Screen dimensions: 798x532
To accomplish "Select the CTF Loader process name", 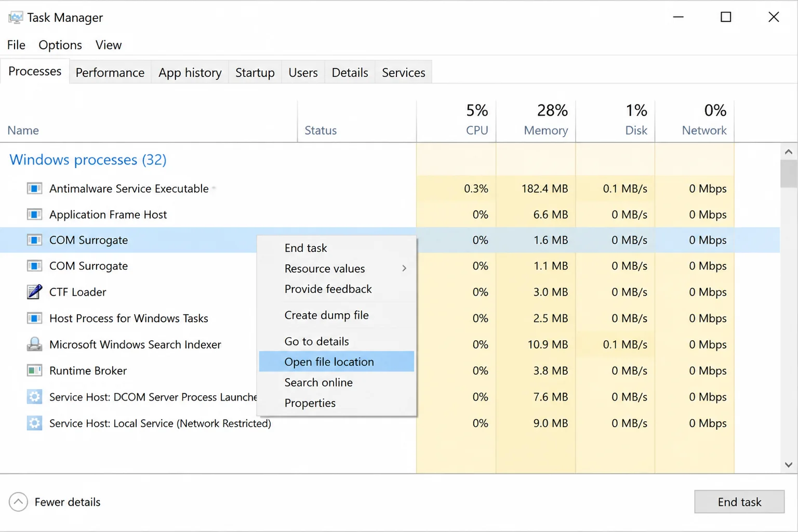I will pyautogui.click(x=77, y=292).
